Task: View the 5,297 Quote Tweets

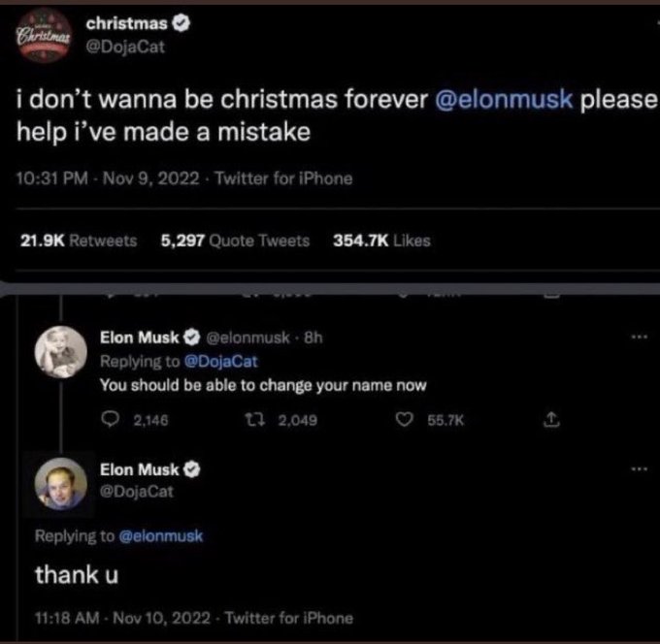Action: pyautogui.click(x=235, y=241)
